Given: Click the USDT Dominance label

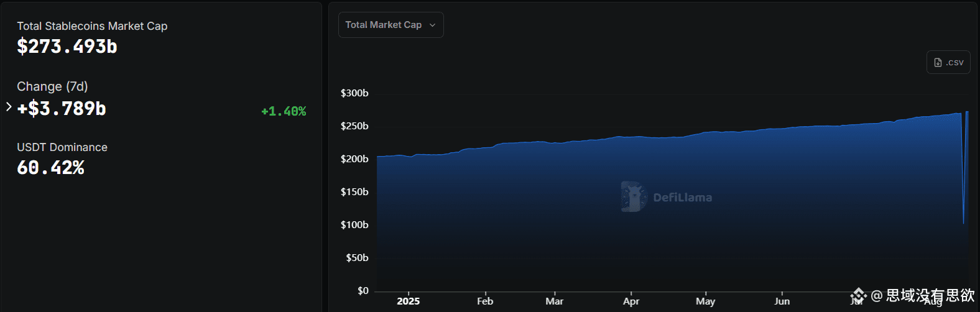Looking at the screenshot, I should [x=62, y=147].
